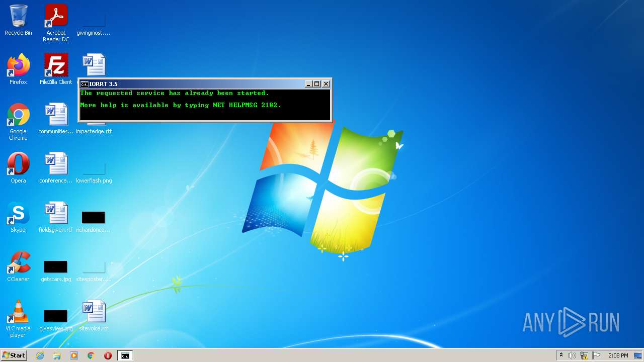This screenshot has height=362, width=644.
Task: Open the network status tray icon
Action: tap(584, 355)
